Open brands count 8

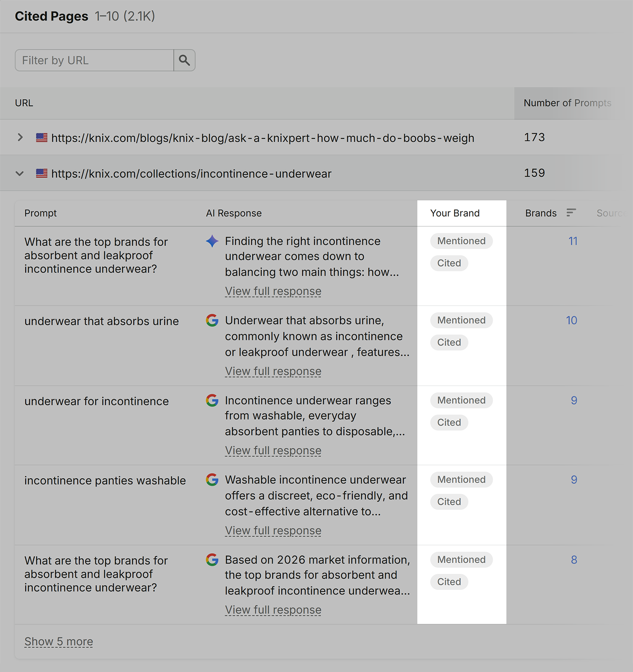574,560
